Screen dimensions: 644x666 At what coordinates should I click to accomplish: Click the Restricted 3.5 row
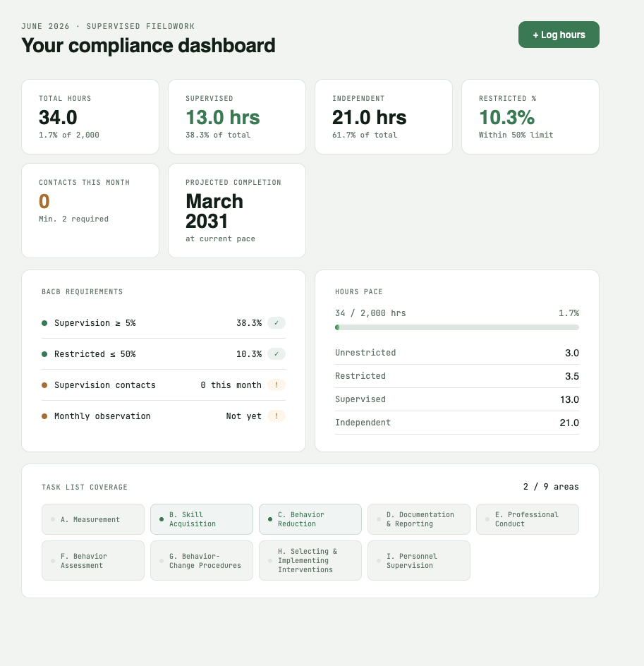457,376
